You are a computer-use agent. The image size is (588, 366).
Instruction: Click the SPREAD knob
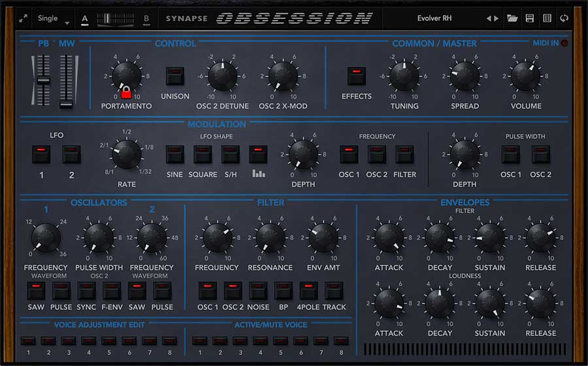coord(465,76)
